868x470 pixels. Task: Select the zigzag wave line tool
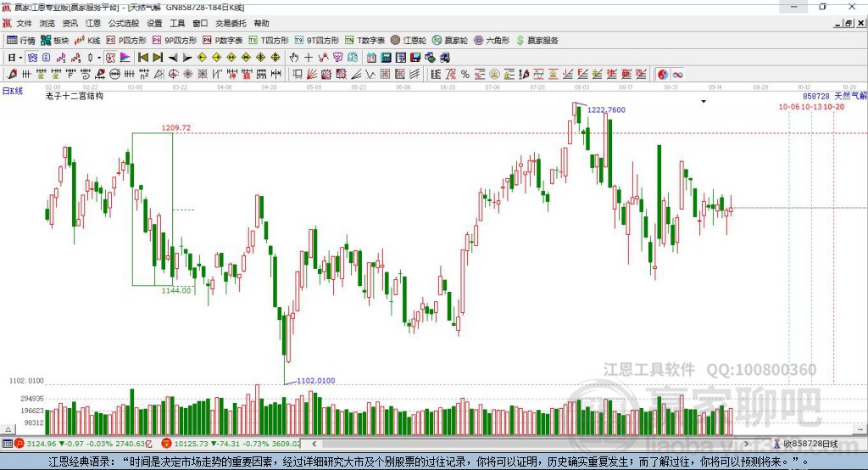click(x=370, y=75)
